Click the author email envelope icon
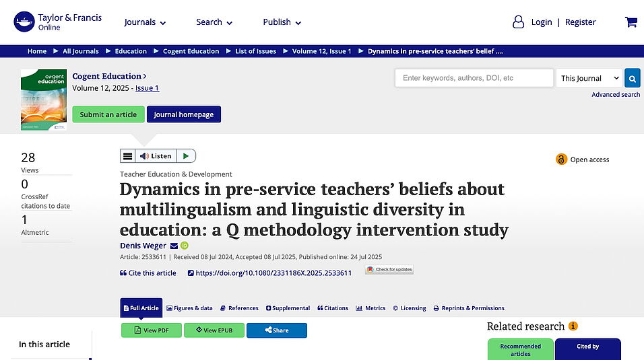 tap(174, 246)
